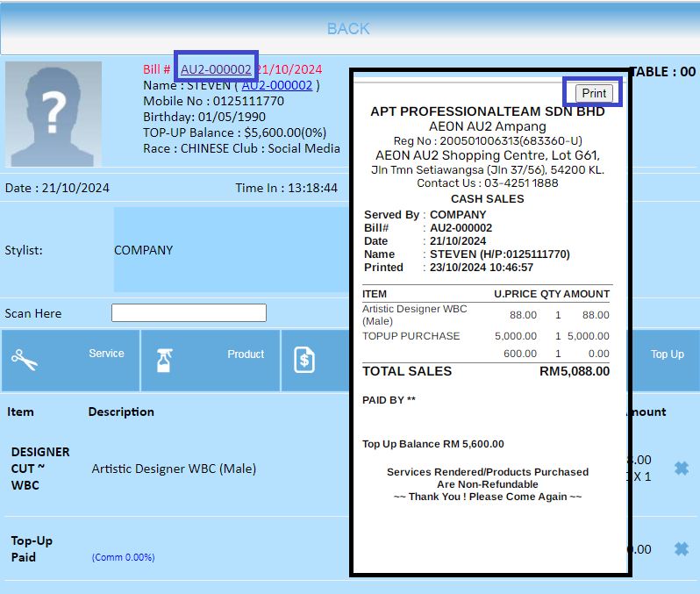Click the spray bottle Product icon
The width and height of the screenshot is (700, 594).
tap(163, 360)
